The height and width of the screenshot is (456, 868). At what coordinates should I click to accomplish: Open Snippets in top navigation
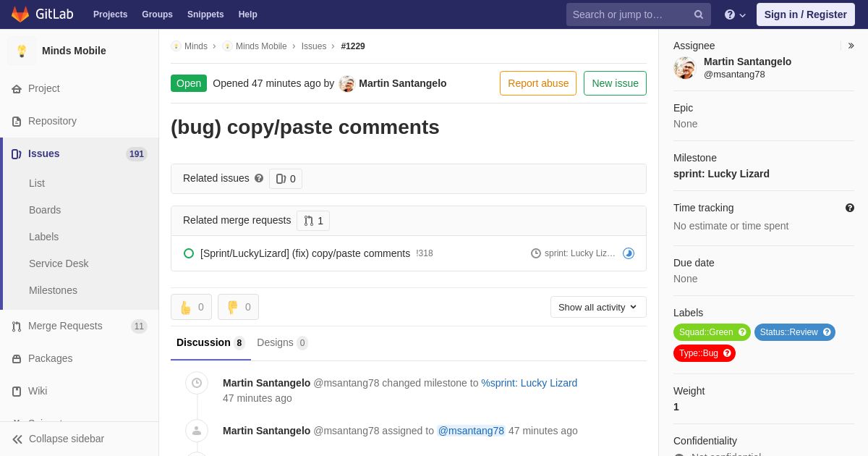click(x=205, y=14)
